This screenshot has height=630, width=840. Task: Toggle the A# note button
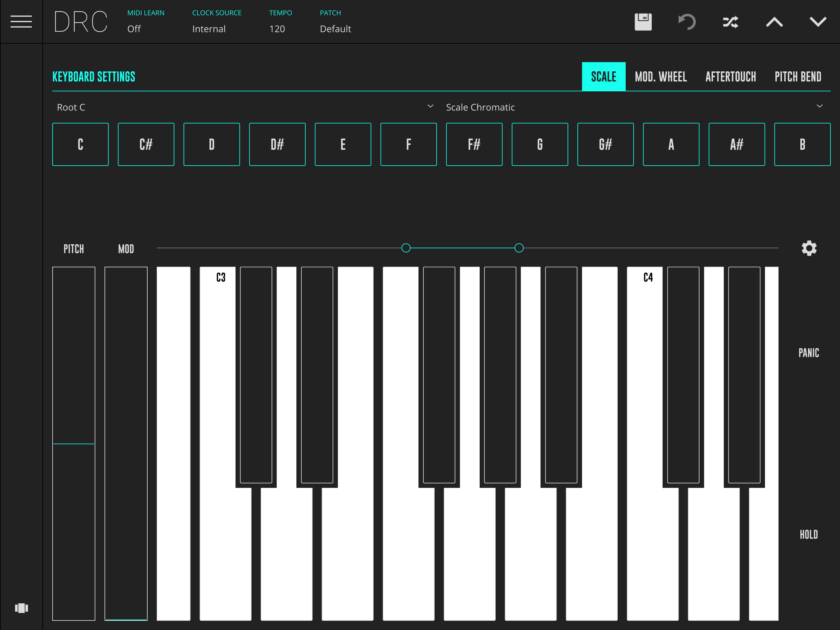click(x=736, y=144)
